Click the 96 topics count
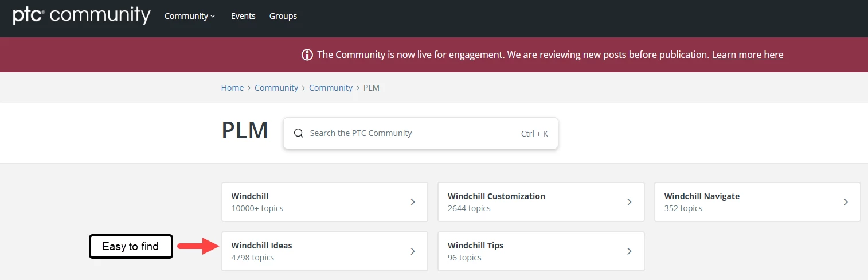 pos(464,258)
